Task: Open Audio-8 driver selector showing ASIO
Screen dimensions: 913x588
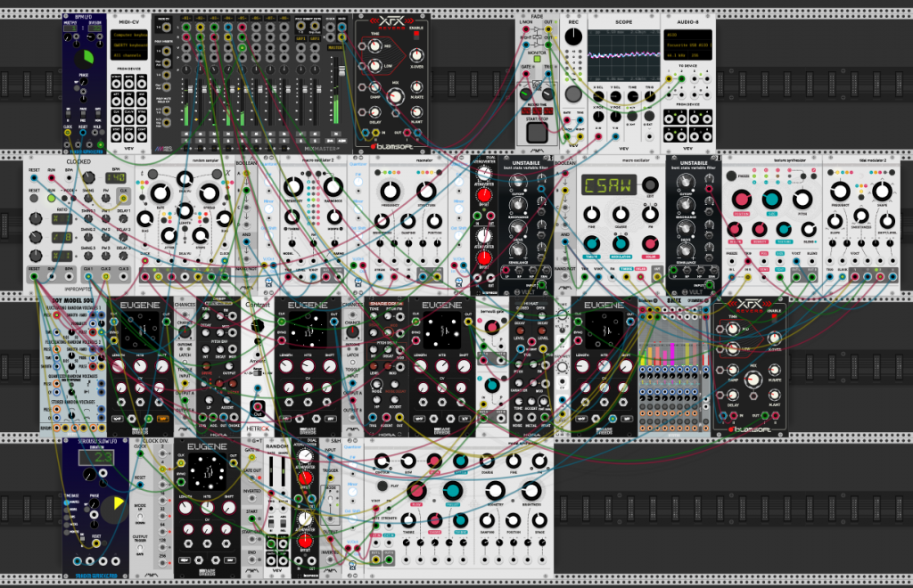Action: coord(687,35)
